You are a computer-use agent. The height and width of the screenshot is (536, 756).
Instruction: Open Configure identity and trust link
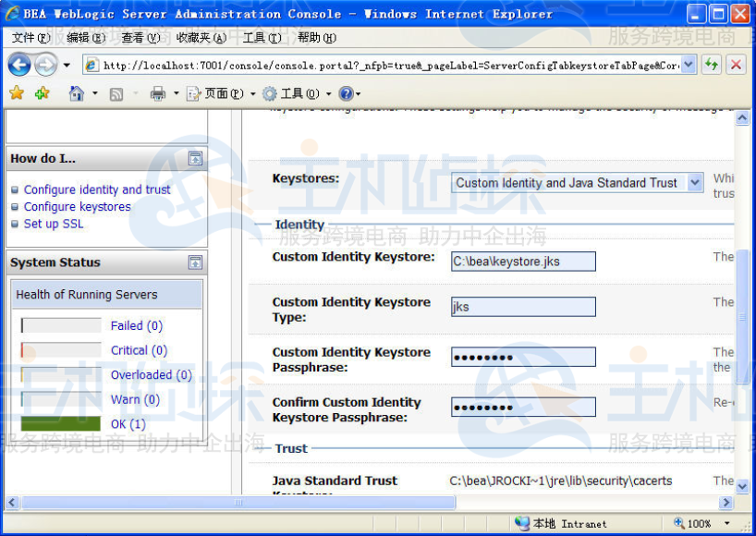[97, 189]
